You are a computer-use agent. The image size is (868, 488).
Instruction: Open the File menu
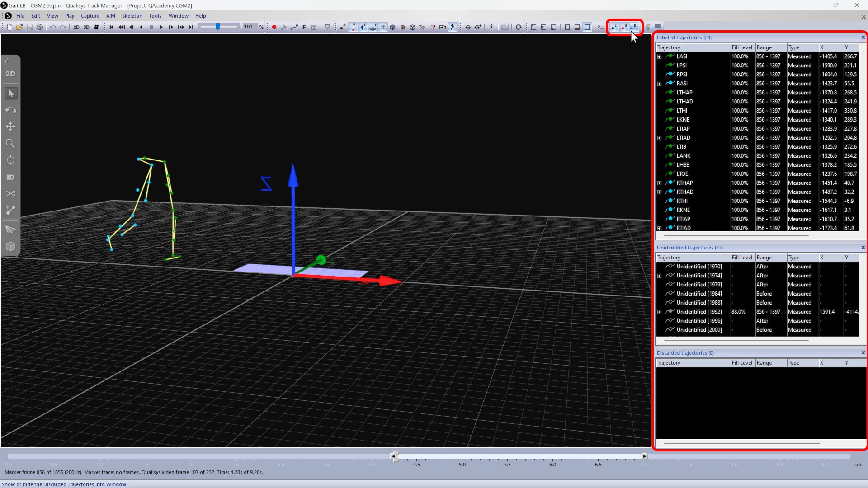click(x=20, y=16)
